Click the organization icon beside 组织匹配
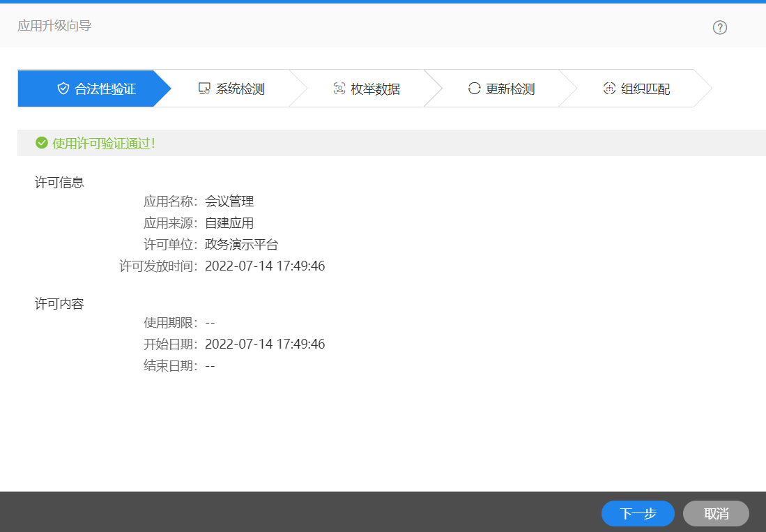The image size is (766, 532). click(609, 89)
